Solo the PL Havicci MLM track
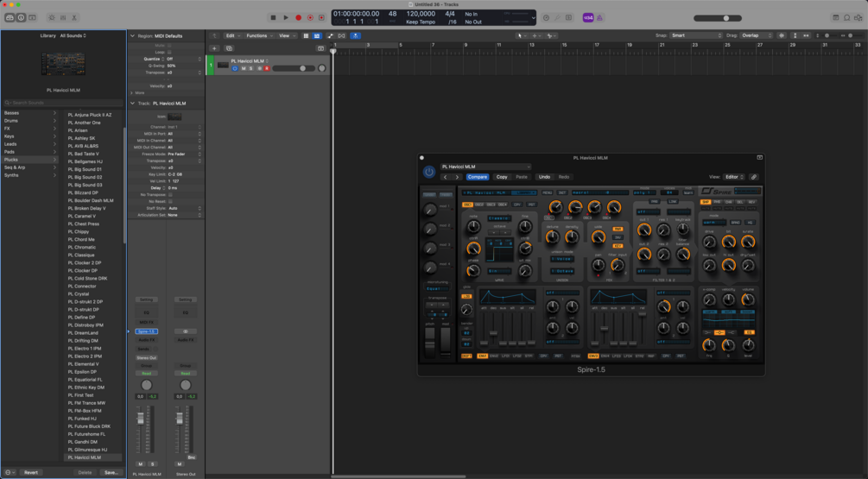 250,68
